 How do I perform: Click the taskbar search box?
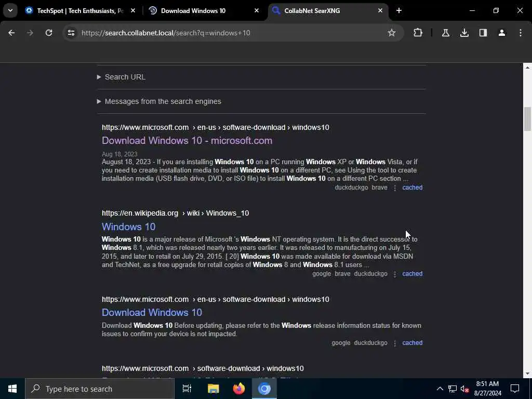pos(99,389)
